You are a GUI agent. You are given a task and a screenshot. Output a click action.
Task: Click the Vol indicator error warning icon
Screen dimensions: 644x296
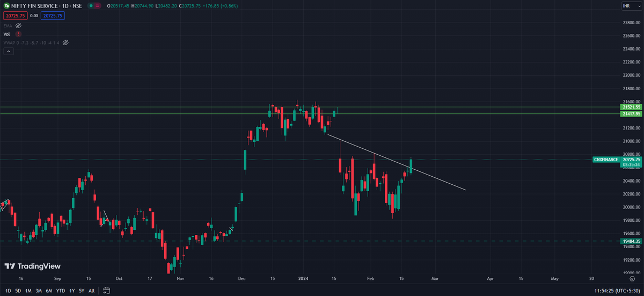tap(18, 34)
